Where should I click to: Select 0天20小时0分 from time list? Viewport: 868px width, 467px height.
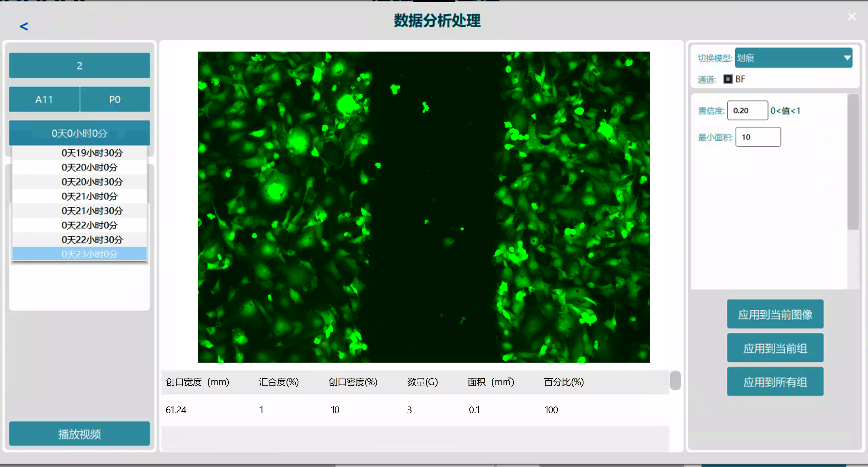[x=89, y=167]
